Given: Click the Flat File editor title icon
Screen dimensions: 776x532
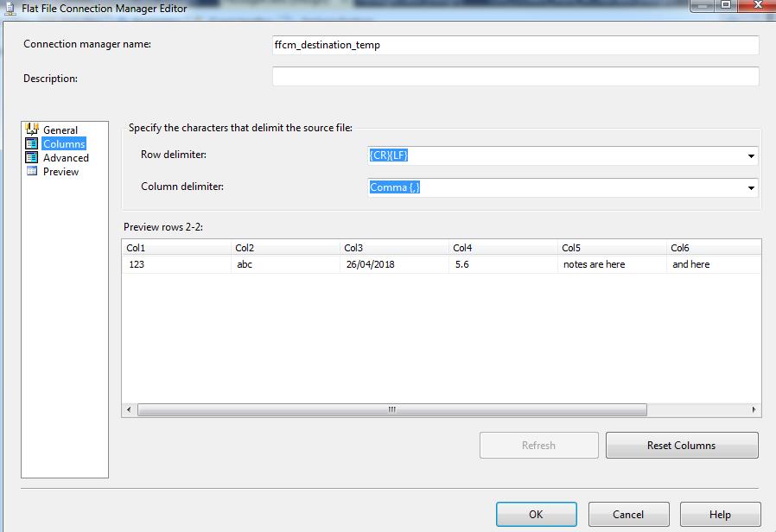Looking at the screenshot, I should 10,9.
